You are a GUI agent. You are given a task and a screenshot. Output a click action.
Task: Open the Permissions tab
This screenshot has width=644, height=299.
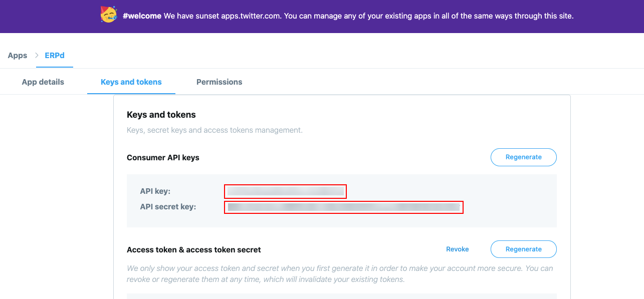click(219, 82)
